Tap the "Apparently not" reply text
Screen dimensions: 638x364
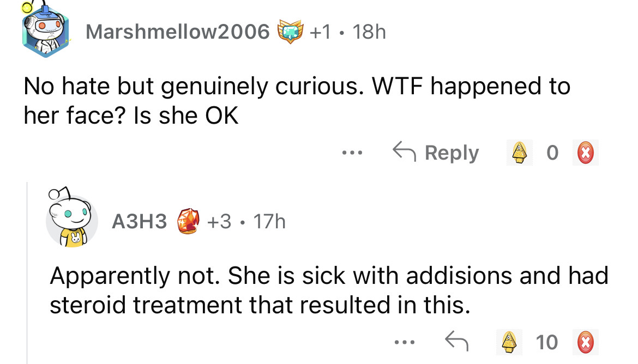point(328,291)
